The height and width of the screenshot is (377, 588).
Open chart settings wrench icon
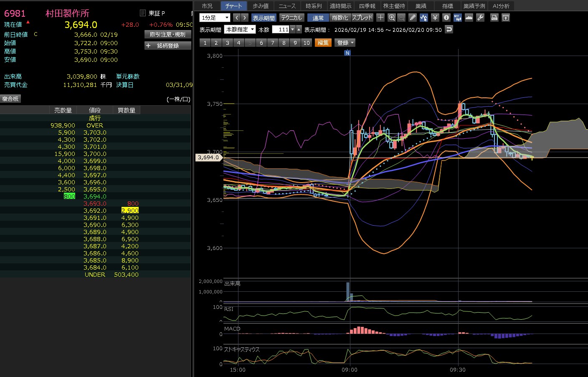[x=480, y=18]
